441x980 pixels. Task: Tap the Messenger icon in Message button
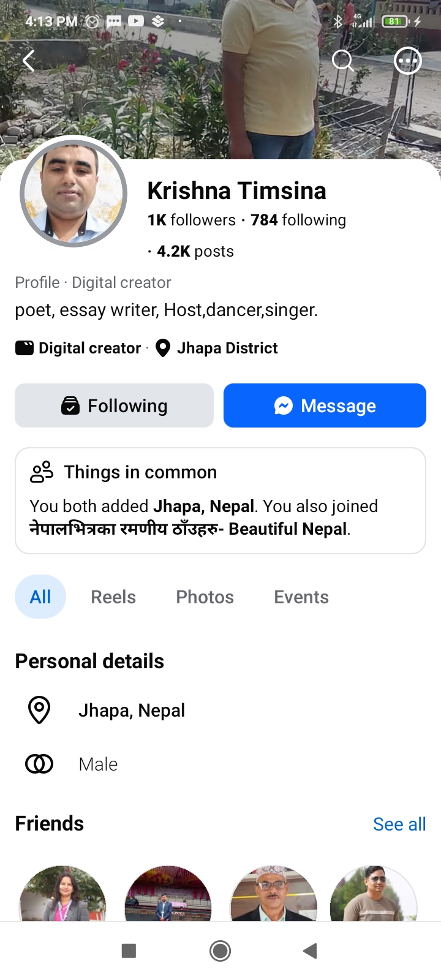[x=283, y=405]
